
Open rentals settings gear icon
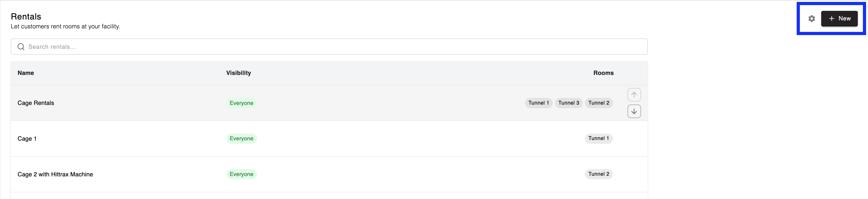coord(811,18)
